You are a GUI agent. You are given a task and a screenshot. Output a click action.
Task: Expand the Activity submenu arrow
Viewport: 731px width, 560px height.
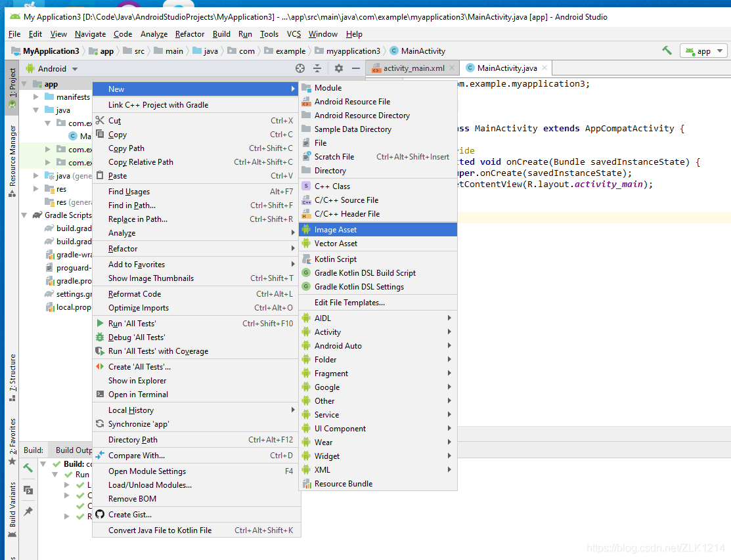coord(449,332)
